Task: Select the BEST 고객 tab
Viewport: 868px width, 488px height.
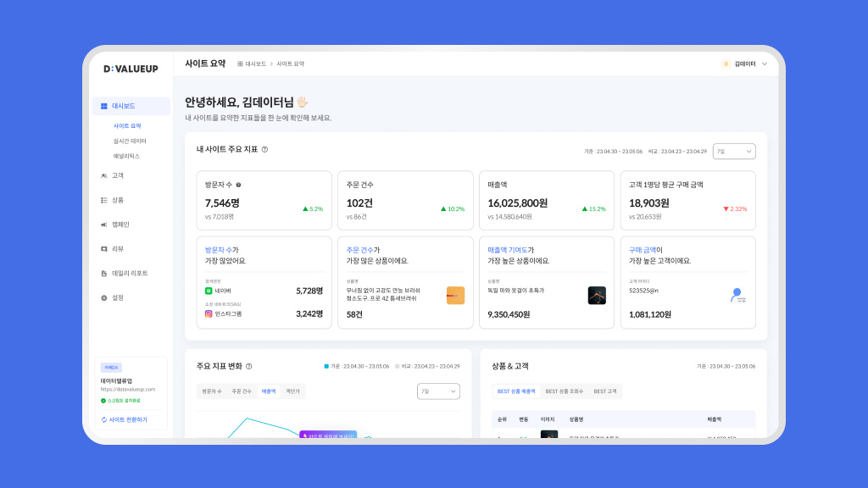Action: [x=605, y=391]
